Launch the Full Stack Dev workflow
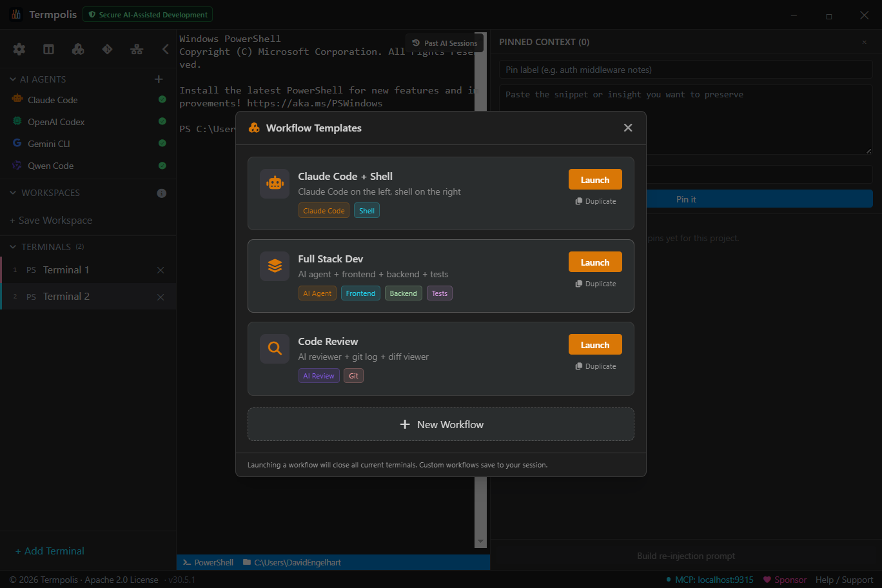The image size is (882, 588). pyautogui.click(x=595, y=262)
